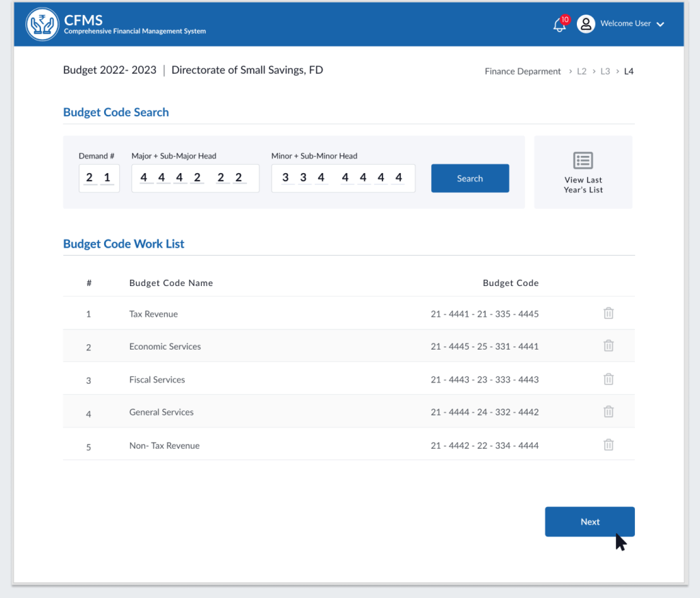Focus the Minor + Sub-Minor Head field

343,179
